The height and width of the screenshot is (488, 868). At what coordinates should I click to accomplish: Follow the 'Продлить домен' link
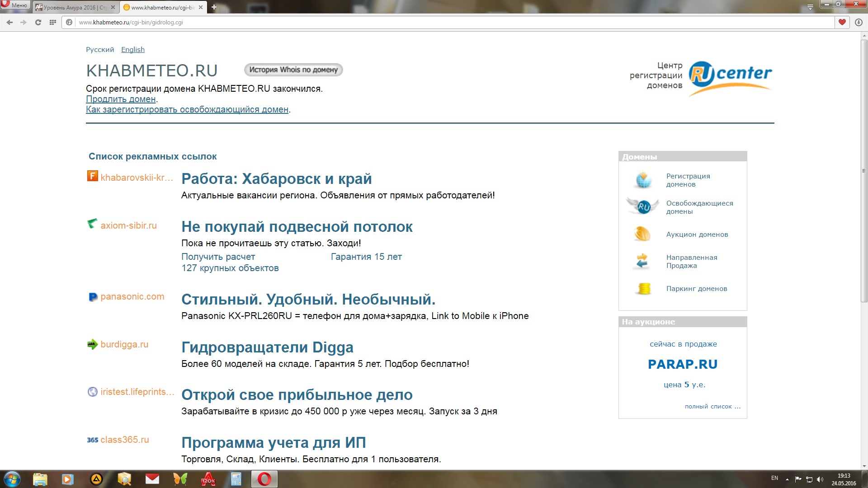point(121,99)
